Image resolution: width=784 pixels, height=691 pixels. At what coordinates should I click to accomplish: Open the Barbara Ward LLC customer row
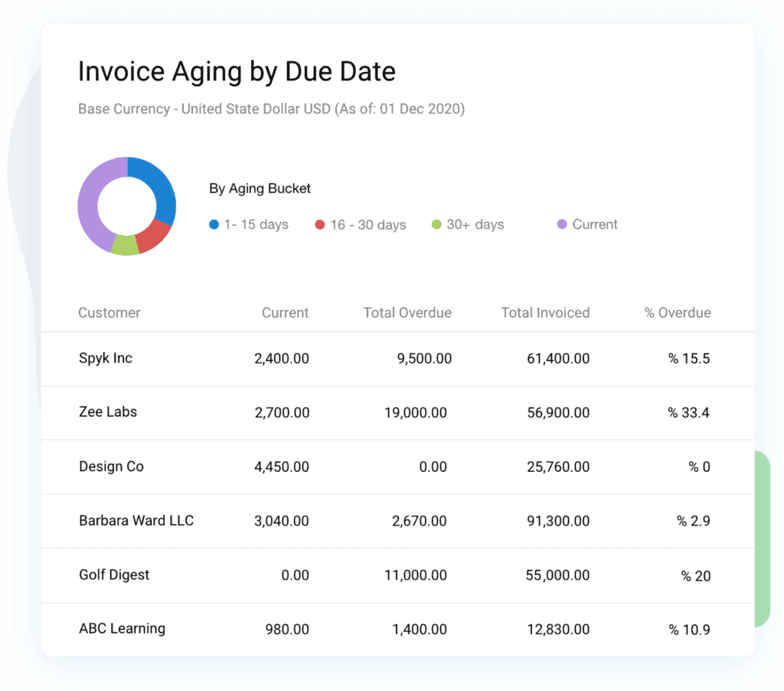[136, 521]
